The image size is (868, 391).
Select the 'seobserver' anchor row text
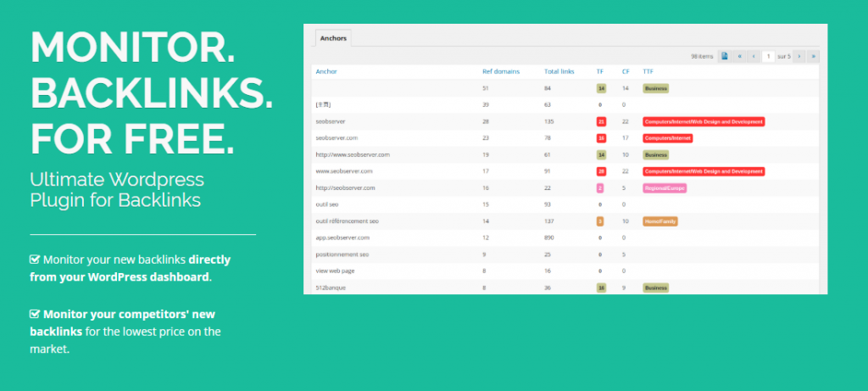point(330,121)
